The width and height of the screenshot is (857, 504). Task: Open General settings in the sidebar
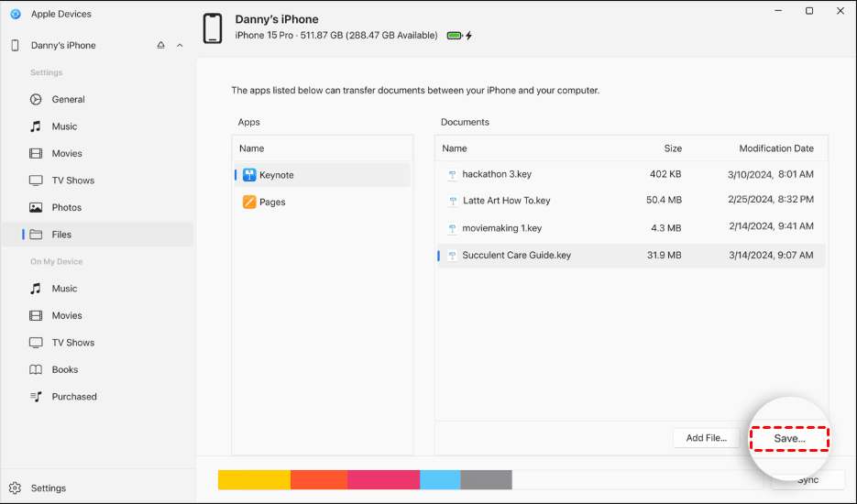pos(97,100)
